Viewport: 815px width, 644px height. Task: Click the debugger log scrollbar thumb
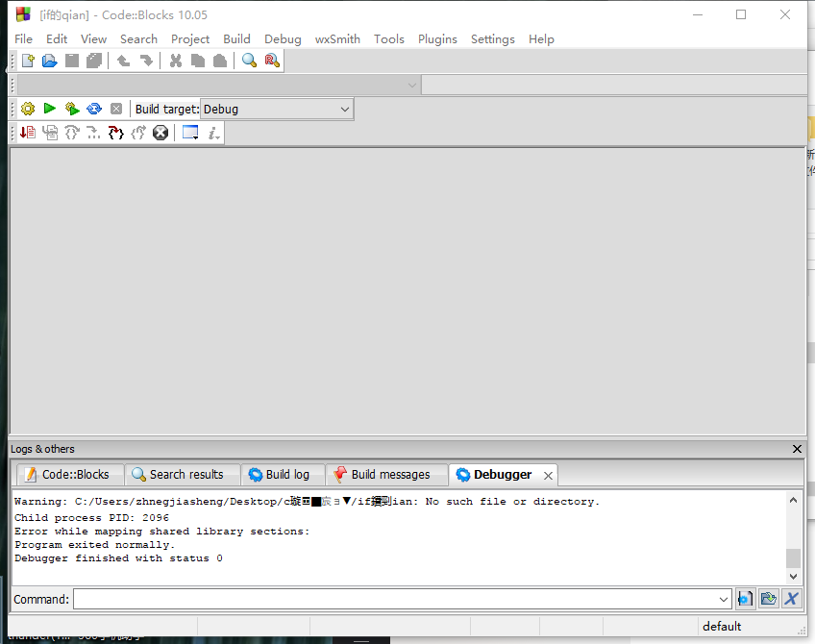click(793, 558)
